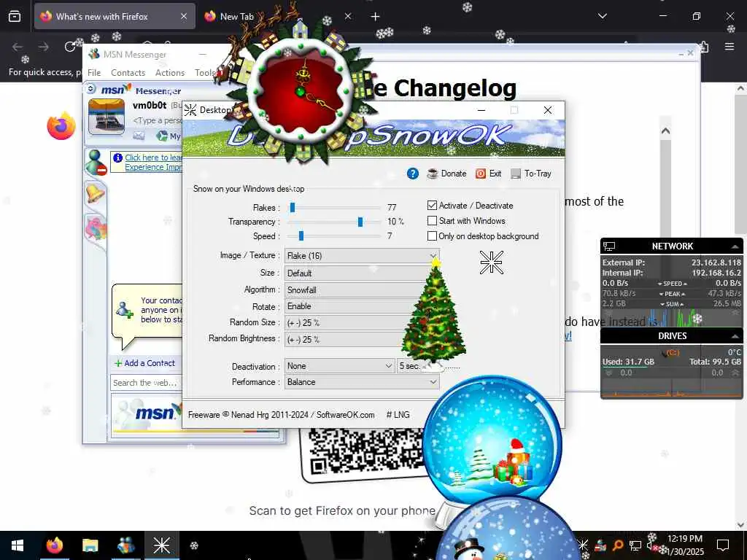
Task: Click Firefox back arrow
Action: (18, 47)
